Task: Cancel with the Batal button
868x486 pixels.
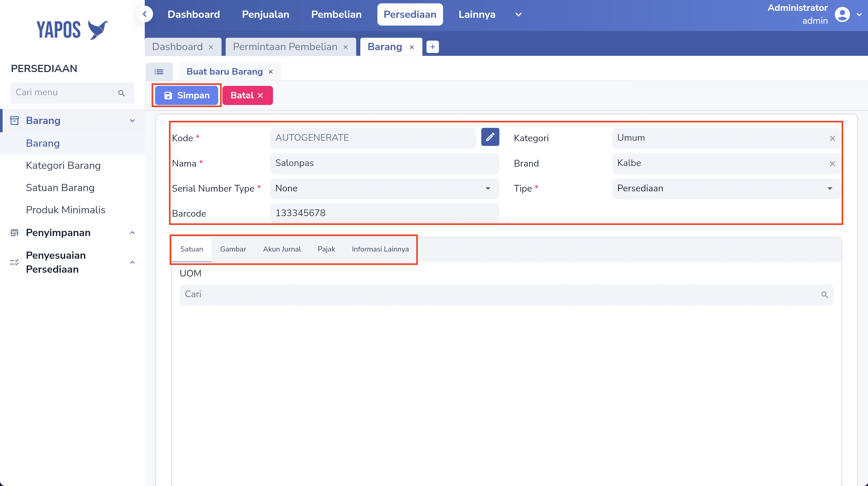Action: [x=247, y=96]
